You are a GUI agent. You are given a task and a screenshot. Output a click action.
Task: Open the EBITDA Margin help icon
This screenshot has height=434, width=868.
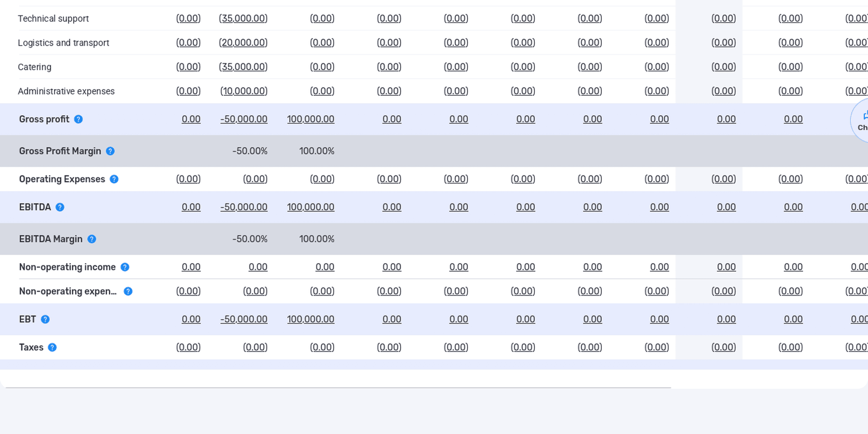[92, 239]
